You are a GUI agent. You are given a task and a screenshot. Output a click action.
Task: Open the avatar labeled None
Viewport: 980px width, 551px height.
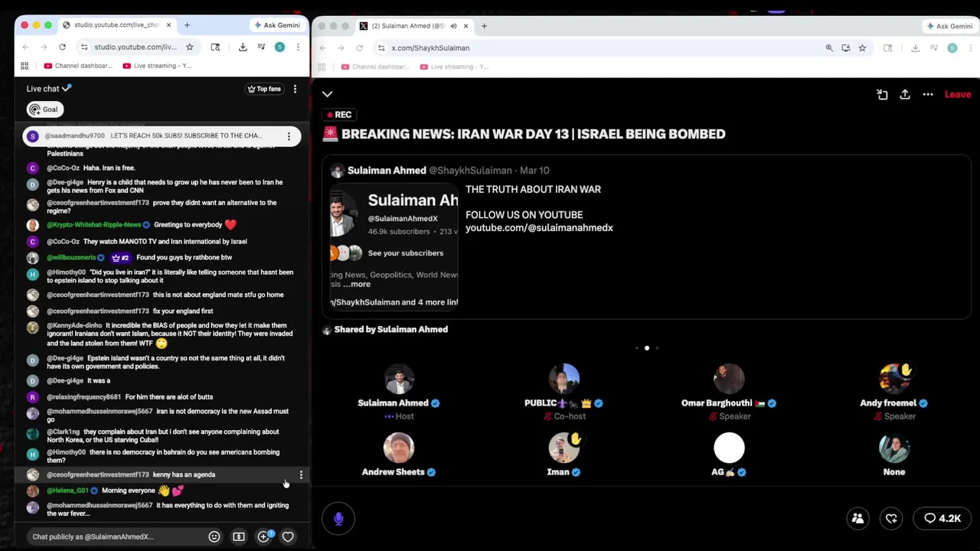coord(894,448)
